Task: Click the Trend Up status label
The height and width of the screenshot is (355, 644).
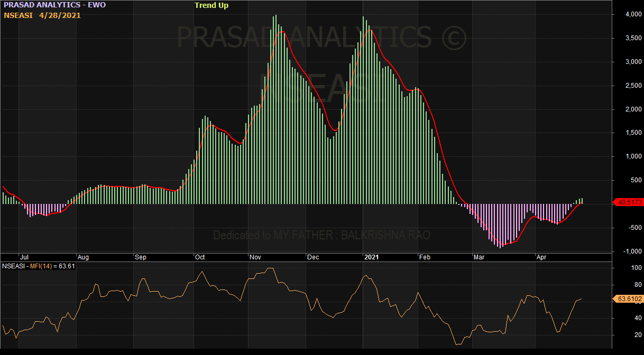Action: pyautogui.click(x=211, y=5)
